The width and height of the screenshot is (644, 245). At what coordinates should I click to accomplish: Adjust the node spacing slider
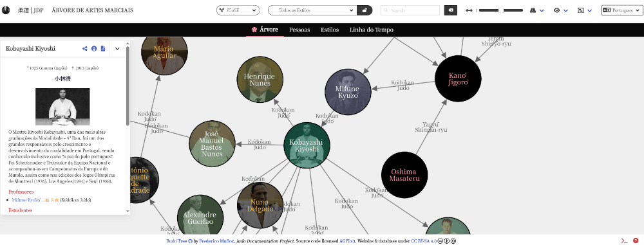pyautogui.click(x=500, y=10)
